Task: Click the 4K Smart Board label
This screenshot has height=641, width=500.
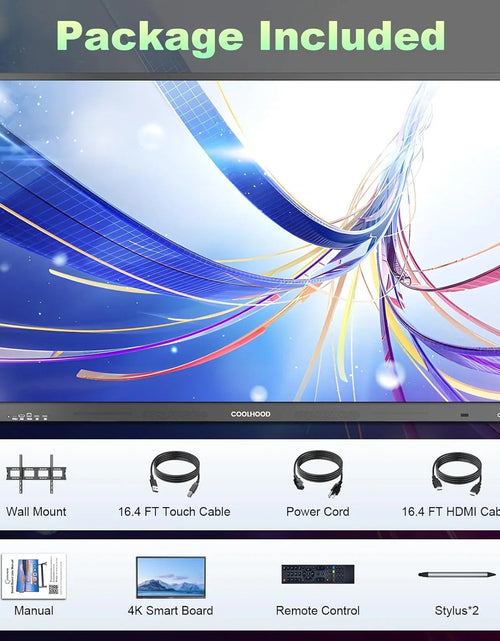Action: pos(170,610)
